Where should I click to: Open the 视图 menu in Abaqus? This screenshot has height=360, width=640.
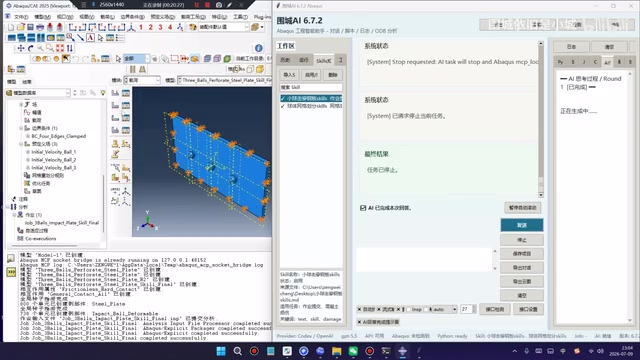(x=86, y=17)
